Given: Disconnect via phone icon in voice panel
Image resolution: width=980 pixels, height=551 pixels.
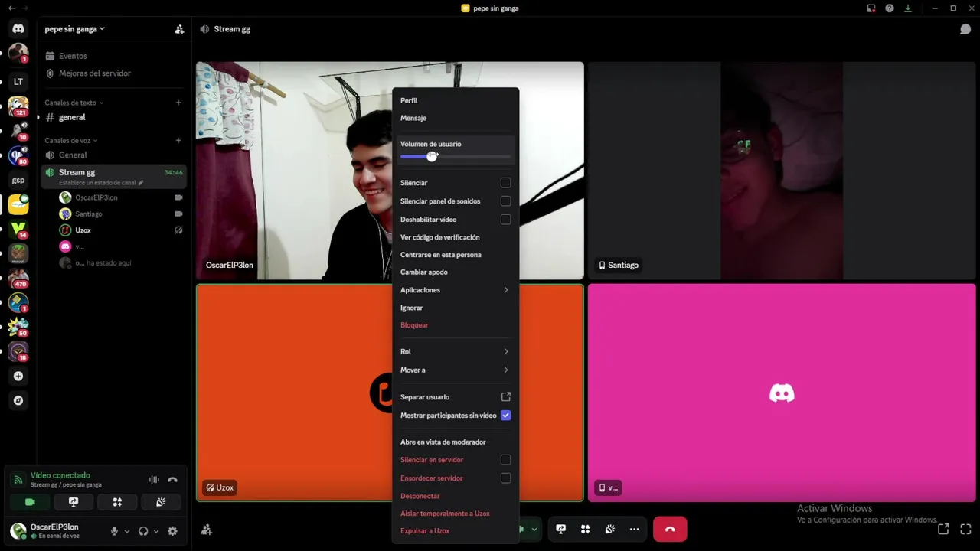Looking at the screenshot, I should coord(172,480).
